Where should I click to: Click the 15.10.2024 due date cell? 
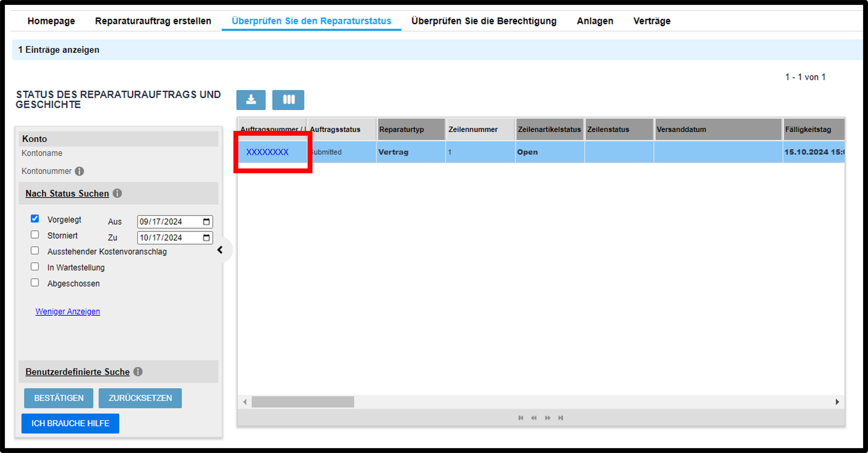[x=814, y=152]
